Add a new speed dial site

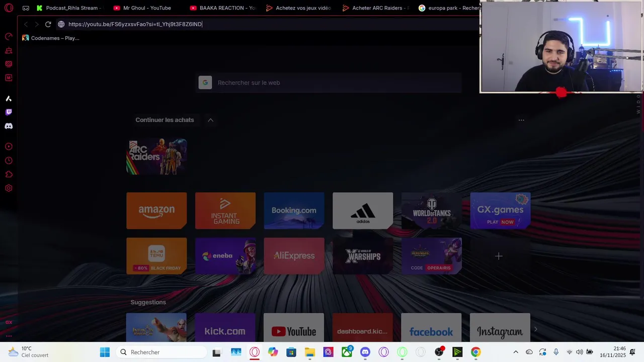tap(499, 256)
